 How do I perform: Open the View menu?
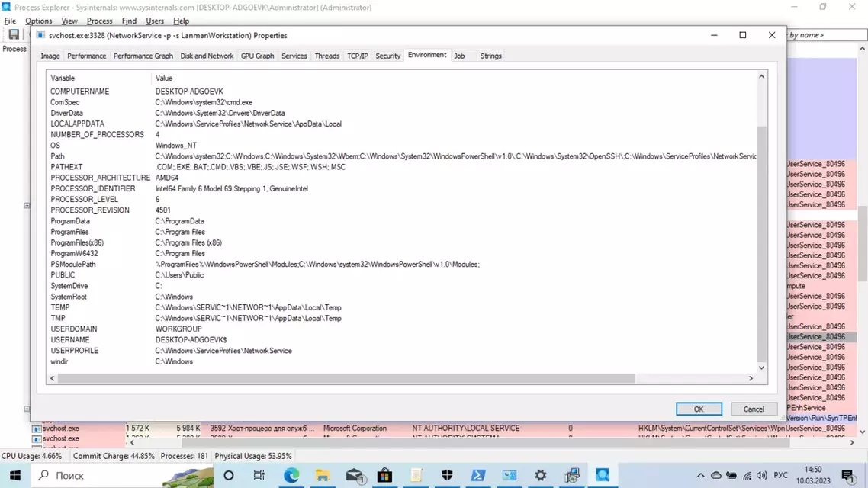[x=69, y=21]
